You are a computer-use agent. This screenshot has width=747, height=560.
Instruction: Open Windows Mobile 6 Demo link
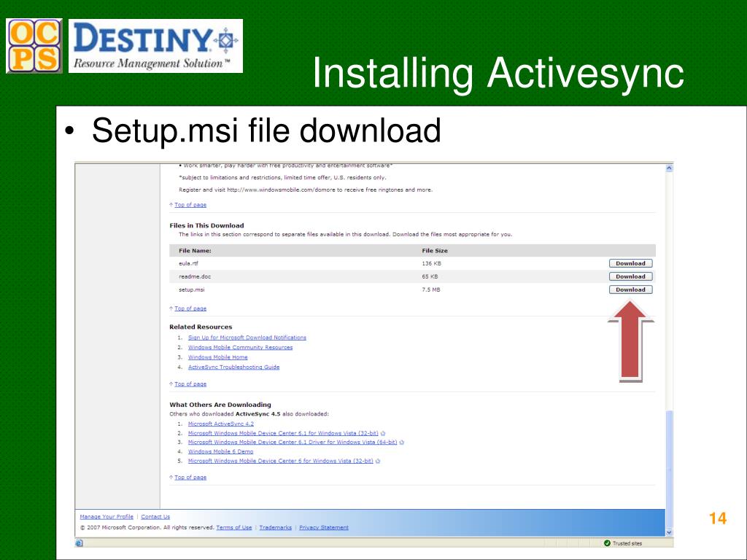point(220,451)
